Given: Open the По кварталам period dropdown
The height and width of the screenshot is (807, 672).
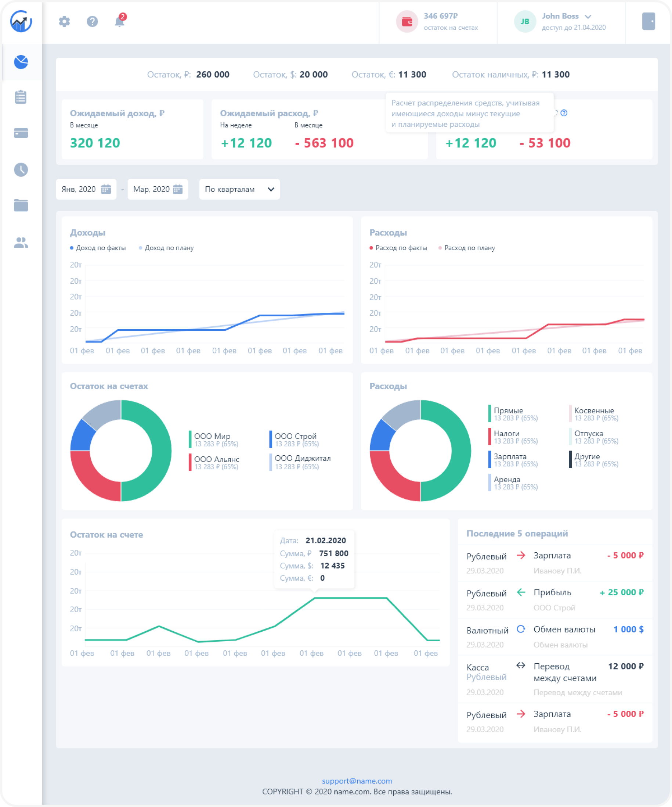Looking at the screenshot, I should click(x=239, y=189).
